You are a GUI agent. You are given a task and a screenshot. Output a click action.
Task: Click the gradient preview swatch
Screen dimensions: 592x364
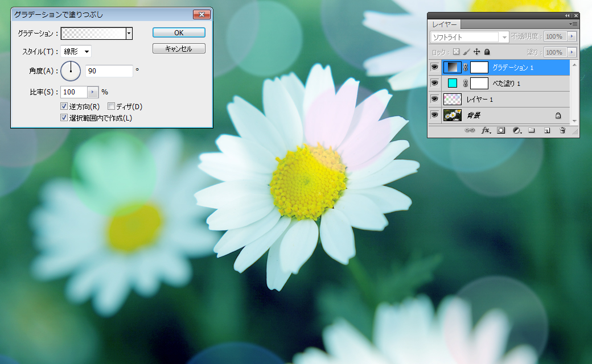pos(93,34)
